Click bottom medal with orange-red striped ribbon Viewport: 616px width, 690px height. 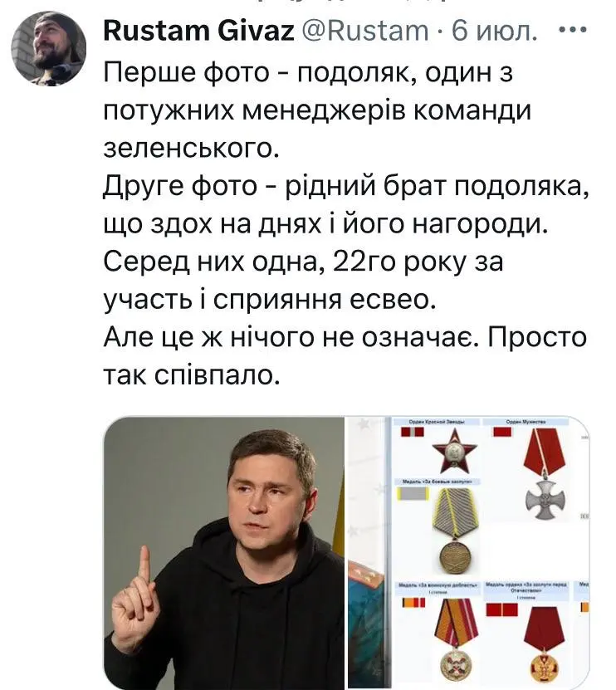pos(456,642)
